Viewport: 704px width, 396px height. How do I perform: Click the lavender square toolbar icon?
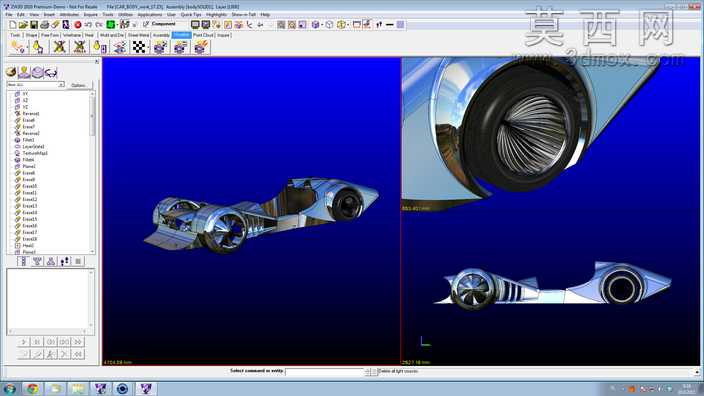[x=400, y=25]
